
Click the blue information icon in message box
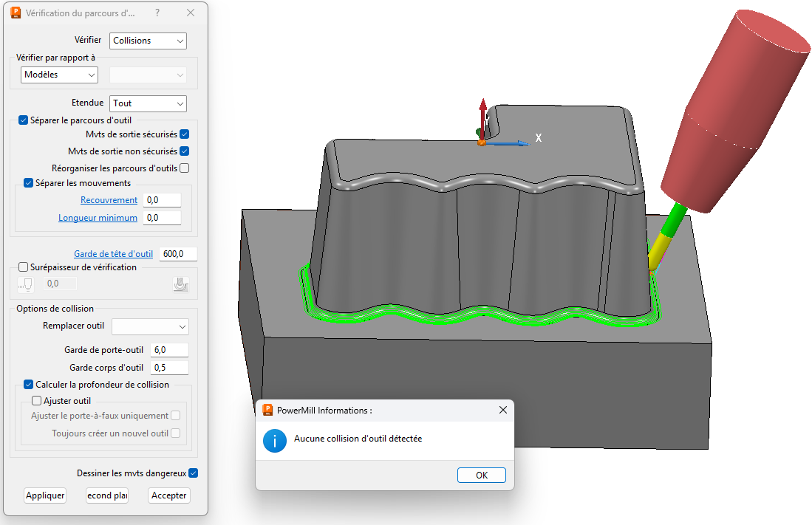[275, 441]
